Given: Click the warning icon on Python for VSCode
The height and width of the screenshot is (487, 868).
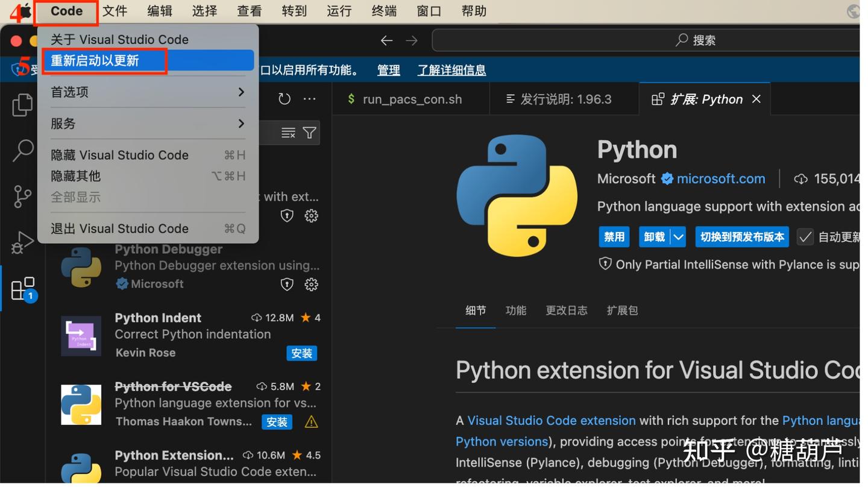Looking at the screenshot, I should pos(311,422).
